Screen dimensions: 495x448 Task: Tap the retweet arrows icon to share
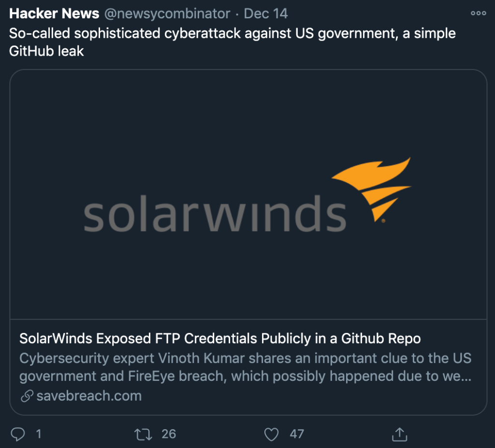[143, 434]
